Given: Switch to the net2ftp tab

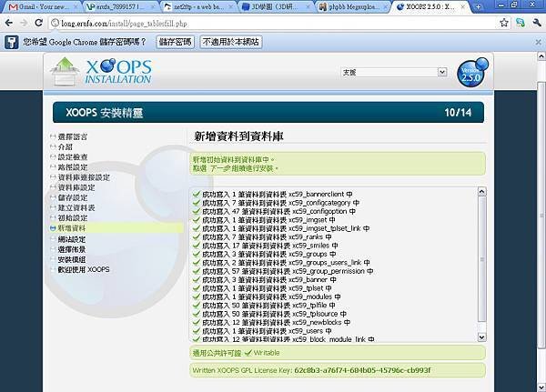Looking at the screenshot, I should (198, 7).
